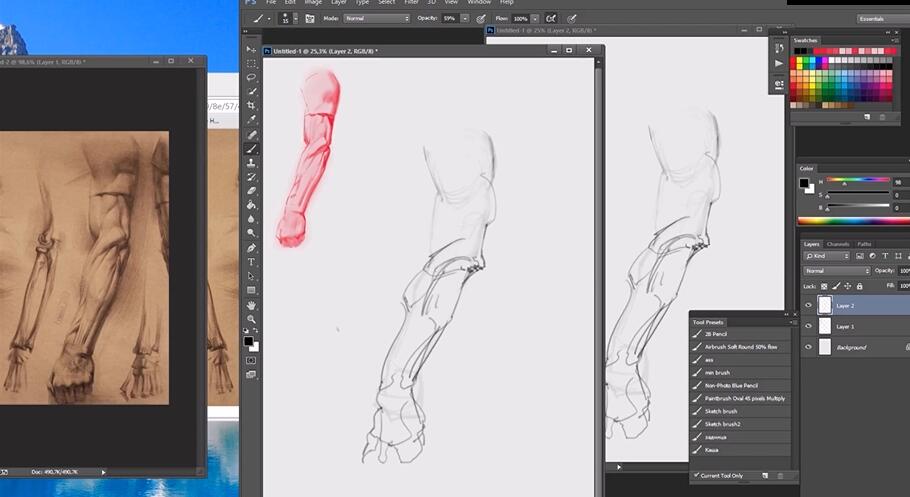Select the Rectangular Marquee tool
The width and height of the screenshot is (910, 497).
(251, 63)
